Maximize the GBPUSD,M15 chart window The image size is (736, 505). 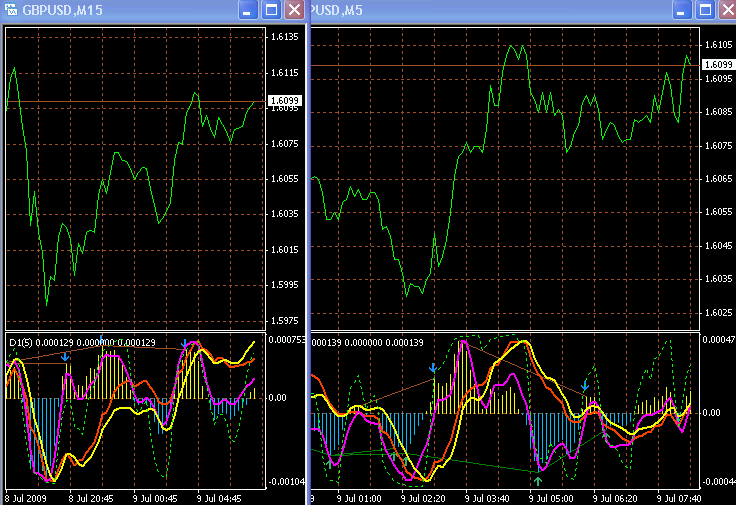click(x=271, y=10)
